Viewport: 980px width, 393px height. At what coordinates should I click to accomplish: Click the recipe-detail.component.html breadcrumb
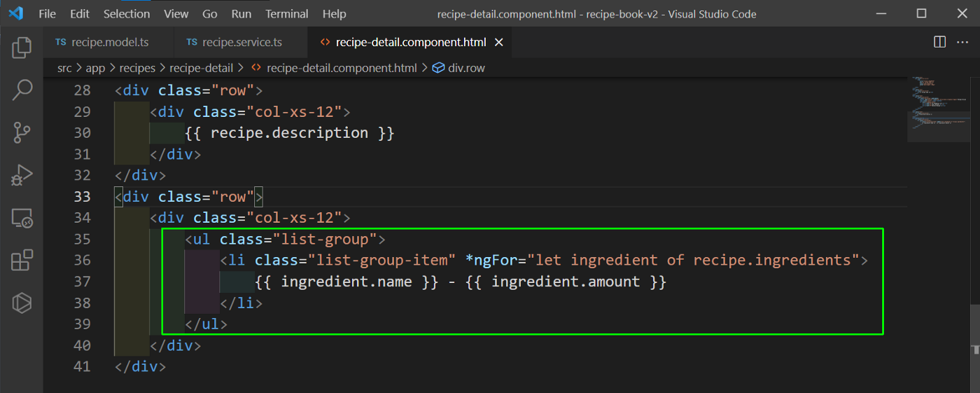(x=334, y=68)
